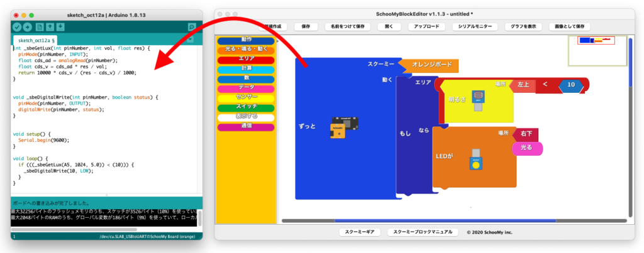This screenshot has height=253, width=644.
Task: Open the スクーミーブロックマニュアル button
Action: click(423, 232)
